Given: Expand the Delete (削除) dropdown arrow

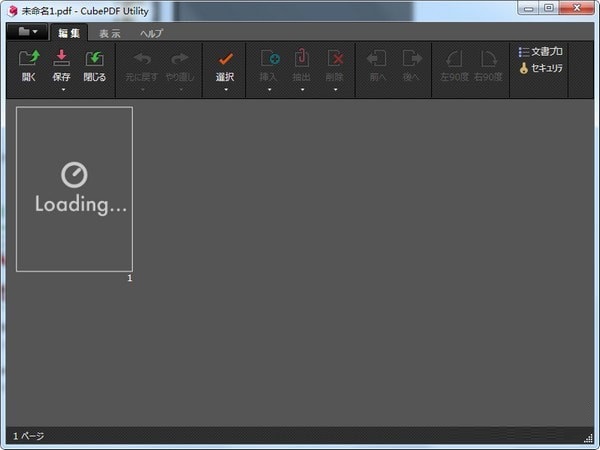Looking at the screenshot, I should pyautogui.click(x=336, y=90).
